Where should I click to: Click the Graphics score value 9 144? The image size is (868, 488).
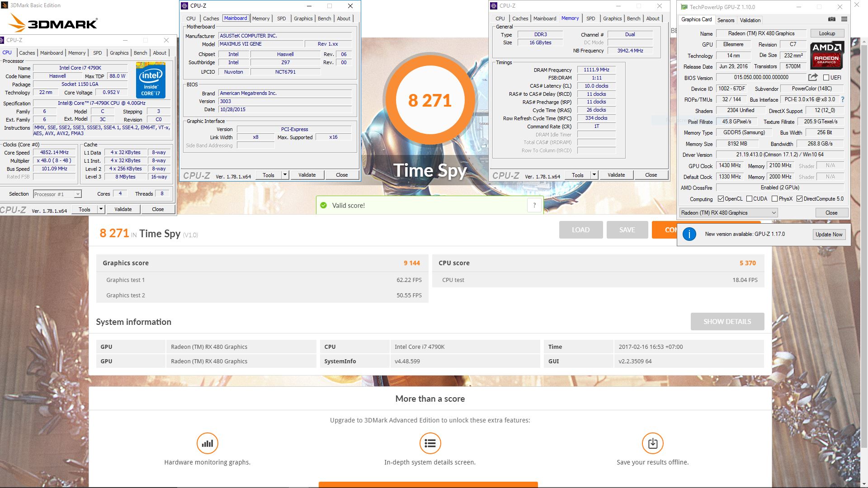(x=412, y=263)
